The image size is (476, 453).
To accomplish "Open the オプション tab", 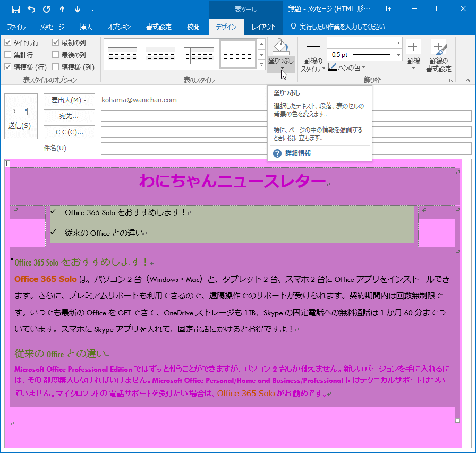I will (x=119, y=27).
